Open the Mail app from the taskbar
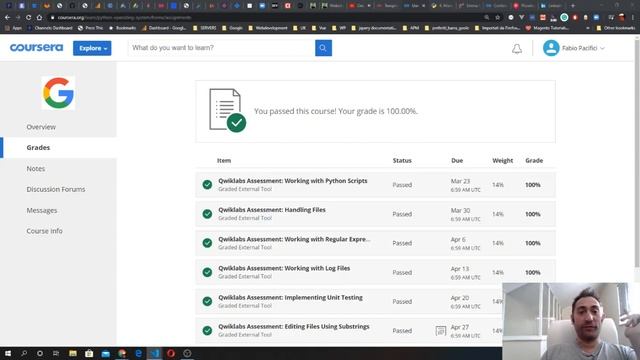The image size is (640, 360). pyautogui.click(x=105, y=353)
